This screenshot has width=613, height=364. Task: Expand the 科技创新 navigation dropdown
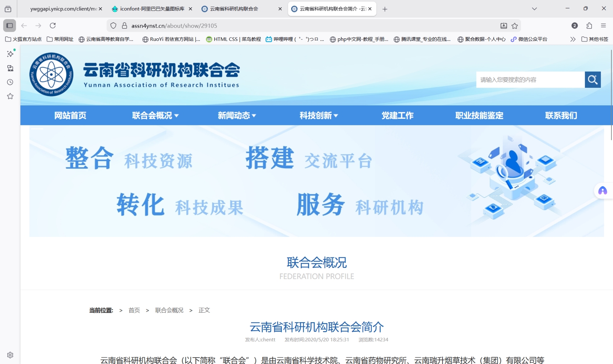click(318, 115)
